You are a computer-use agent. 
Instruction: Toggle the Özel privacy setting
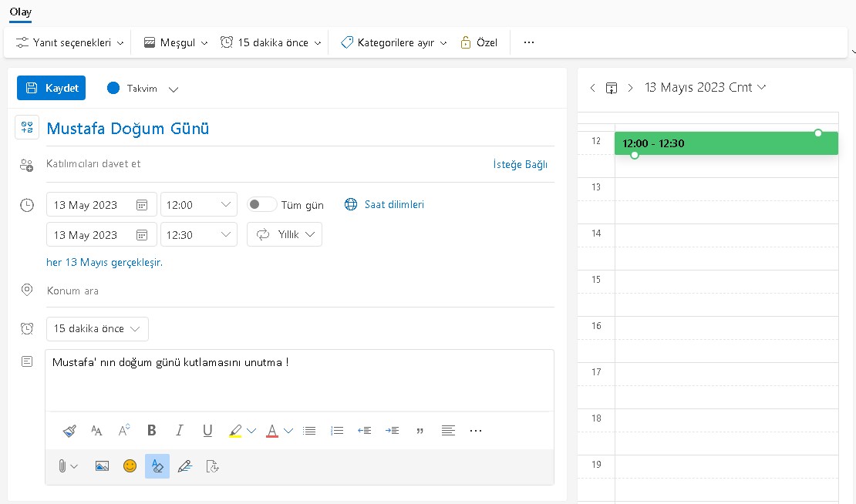coord(479,42)
